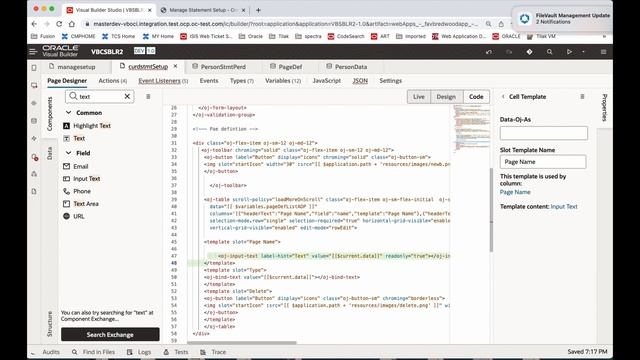The image size is (640, 360).
Task: Toggle the vertical Properties panel tab
Action: click(604, 107)
